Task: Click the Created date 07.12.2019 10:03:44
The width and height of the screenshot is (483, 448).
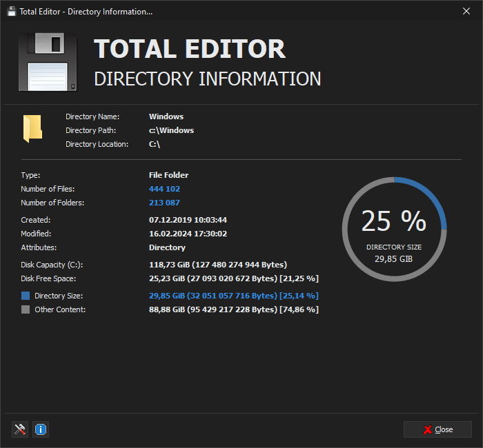Action: (188, 220)
